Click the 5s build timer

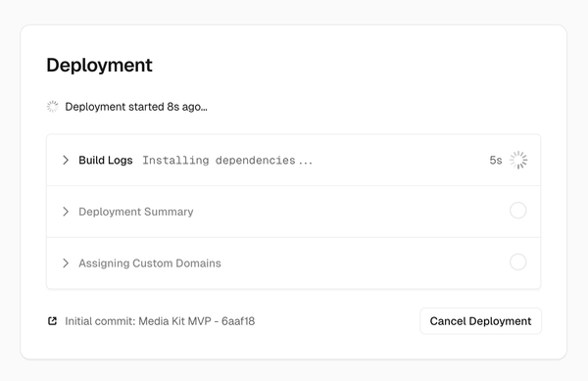pos(495,161)
